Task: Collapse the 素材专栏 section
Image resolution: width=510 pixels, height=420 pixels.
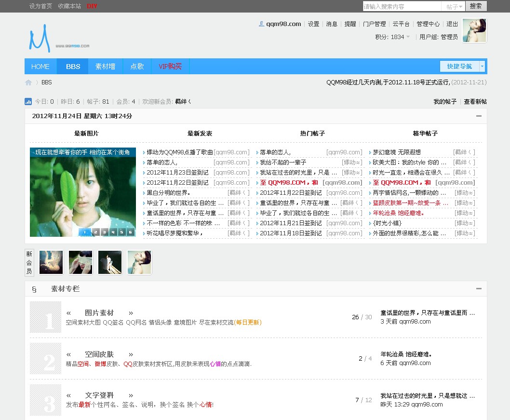Action: pos(479,288)
